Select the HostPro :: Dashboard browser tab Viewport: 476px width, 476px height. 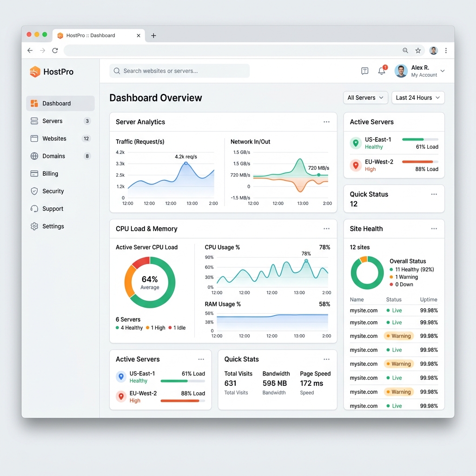click(x=99, y=35)
